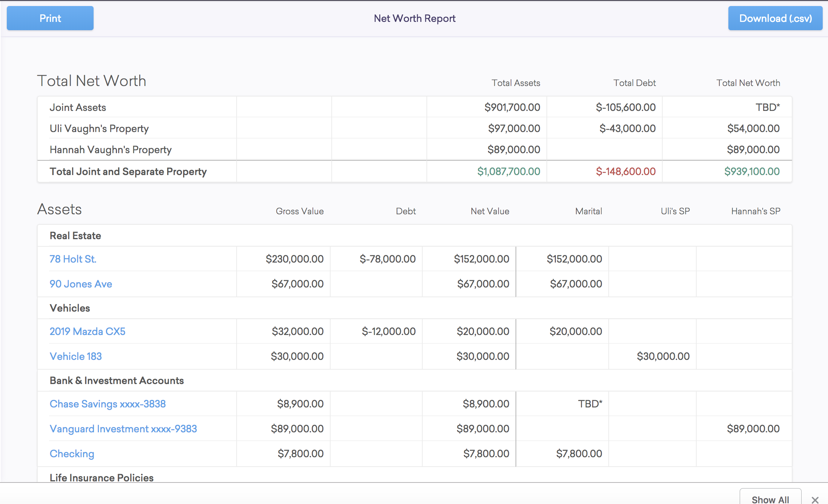This screenshot has height=504, width=828.
Task: Click the green $1,087,700.00 total assets value
Action: click(509, 171)
